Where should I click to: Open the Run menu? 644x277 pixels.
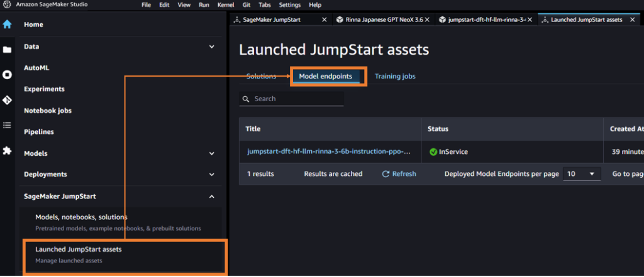204,5
